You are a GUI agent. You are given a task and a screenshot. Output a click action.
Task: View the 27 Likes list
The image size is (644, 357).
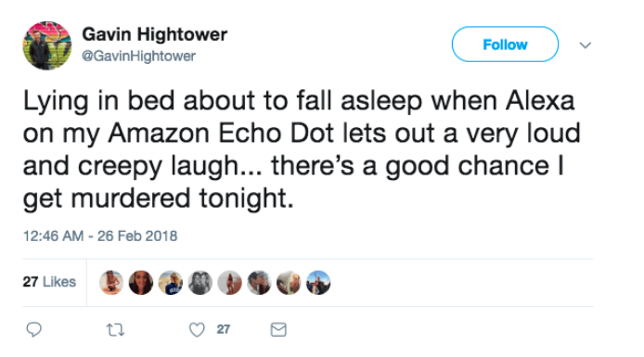click(x=49, y=282)
